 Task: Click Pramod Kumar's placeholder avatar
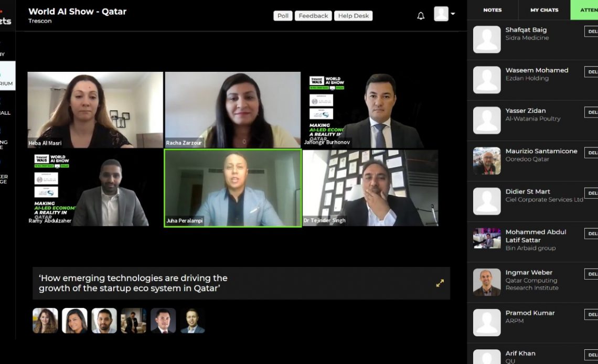point(487,323)
